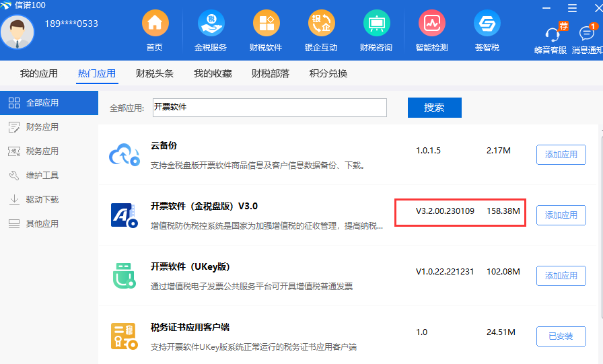This screenshot has width=603, height=364.
Task: Click the user avatar picture
Action: pos(17,32)
